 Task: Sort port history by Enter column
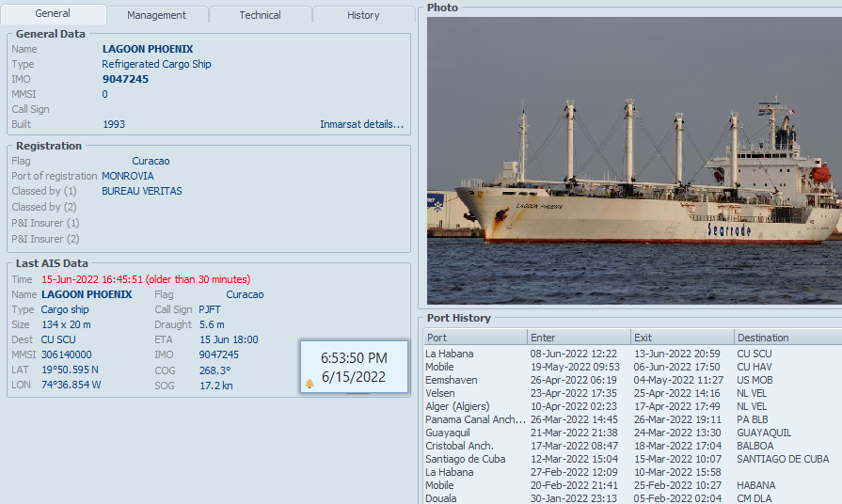tap(579, 338)
